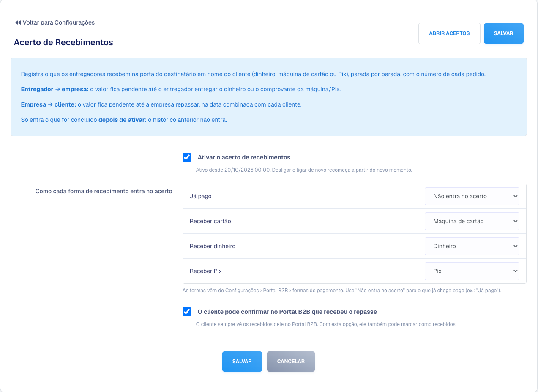Toggle Ativar o acerto de recebimentos checkbox

(x=187, y=157)
